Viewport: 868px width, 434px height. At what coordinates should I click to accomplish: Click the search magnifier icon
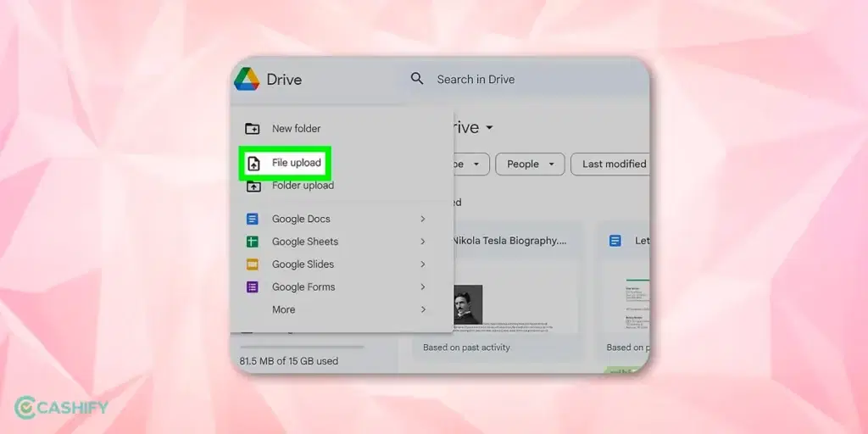click(x=417, y=79)
